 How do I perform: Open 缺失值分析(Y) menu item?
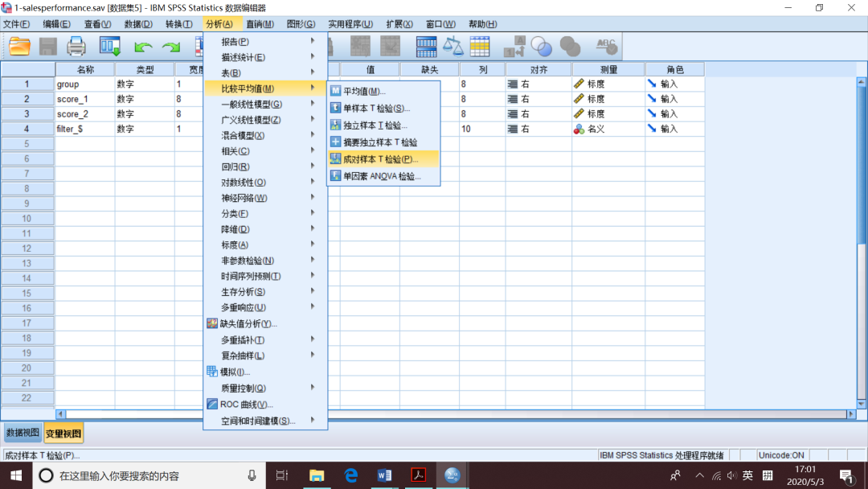(266, 323)
